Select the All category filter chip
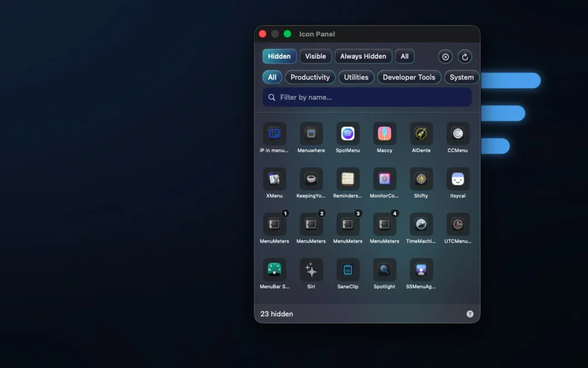The image size is (588, 368). coord(272,77)
